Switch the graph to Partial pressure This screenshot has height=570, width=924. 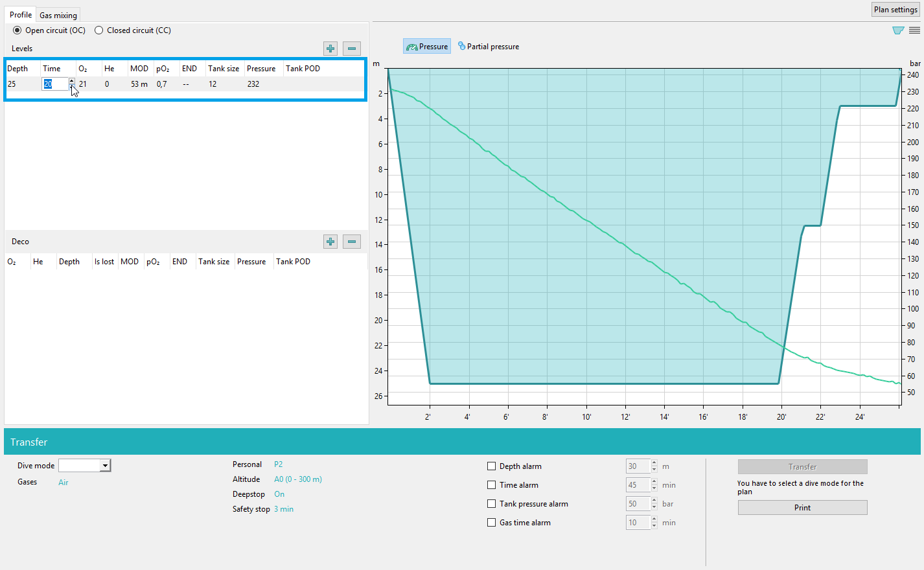pyautogui.click(x=489, y=47)
